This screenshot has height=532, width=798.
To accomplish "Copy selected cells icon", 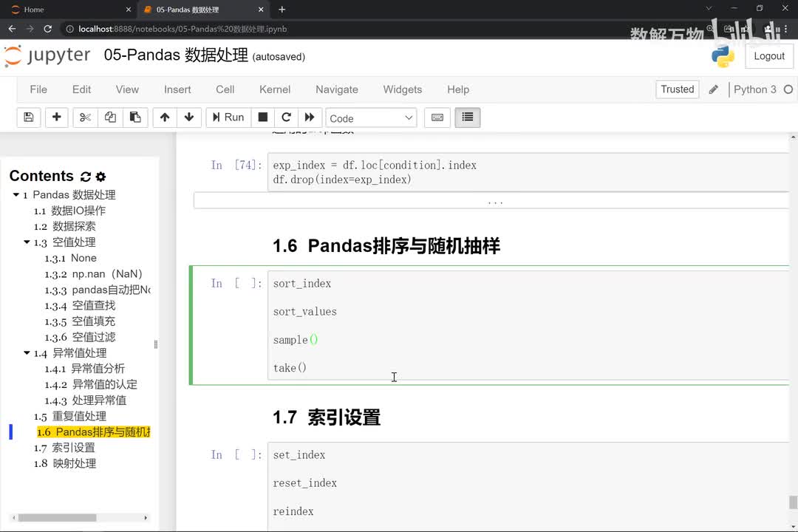I will tap(110, 117).
